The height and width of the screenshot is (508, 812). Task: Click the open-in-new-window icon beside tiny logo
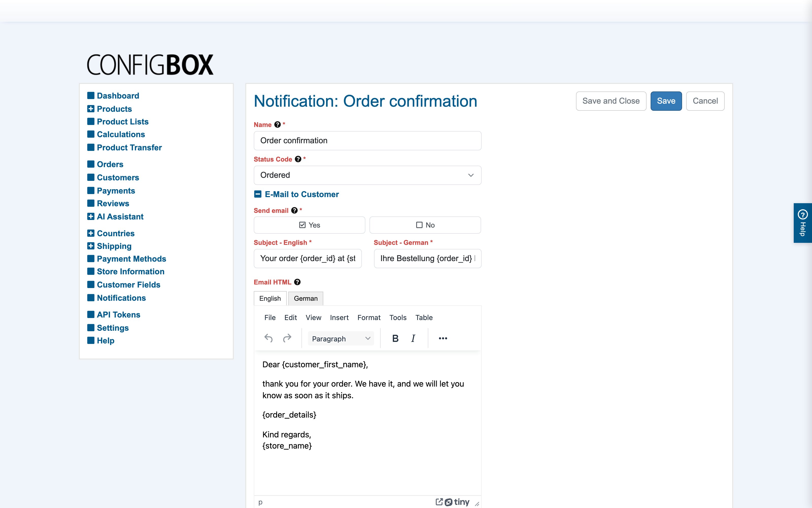point(439,502)
